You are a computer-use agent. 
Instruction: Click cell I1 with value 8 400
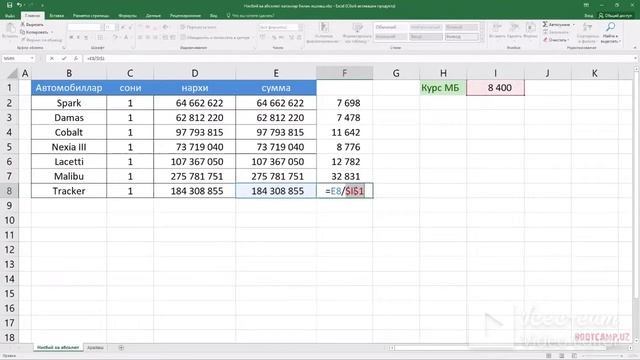point(496,88)
